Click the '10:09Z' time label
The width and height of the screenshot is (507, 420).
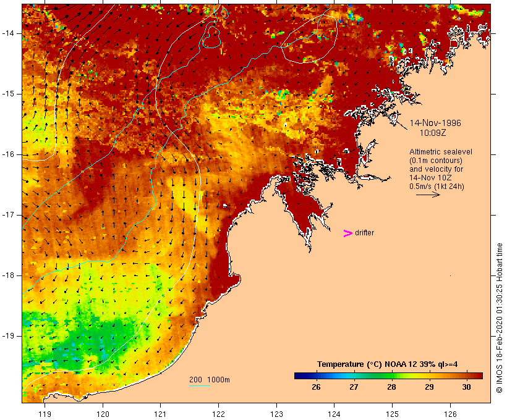pos(433,133)
